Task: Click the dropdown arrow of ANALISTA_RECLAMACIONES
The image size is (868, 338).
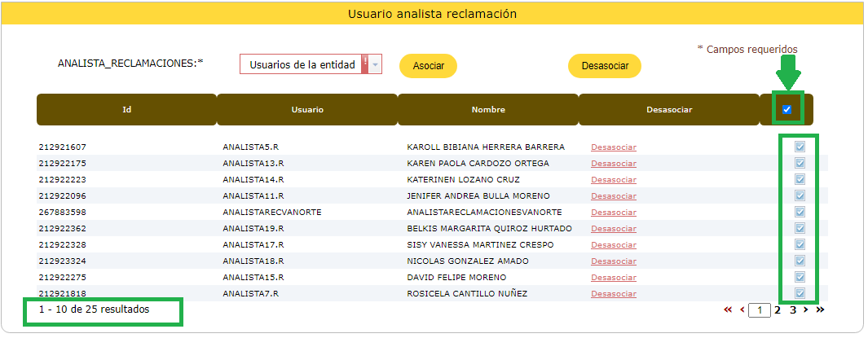Action: 376,64
